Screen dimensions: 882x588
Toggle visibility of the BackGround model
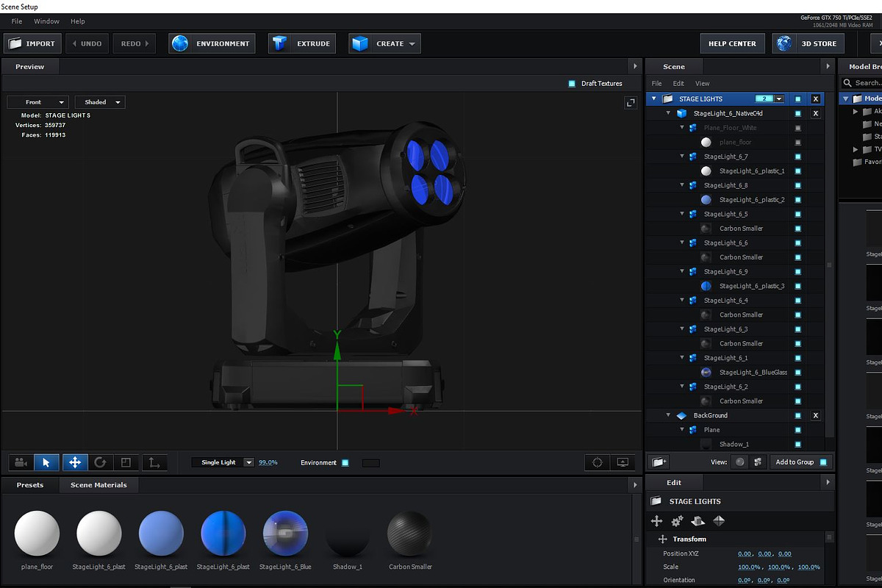797,416
